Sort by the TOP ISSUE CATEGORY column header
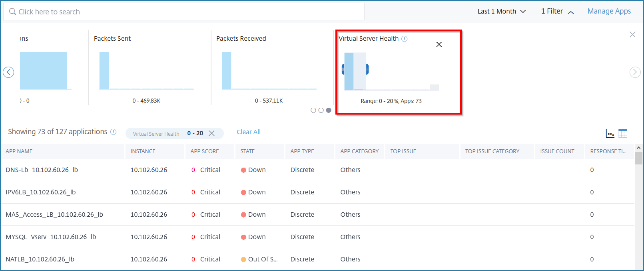Screen dimensions: 644x271 (x=492, y=151)
